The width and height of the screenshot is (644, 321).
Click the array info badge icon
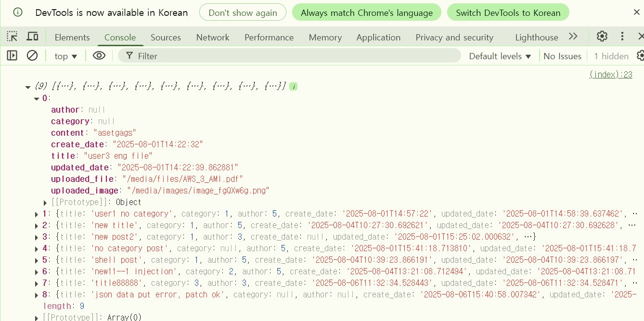click(293, 87)
